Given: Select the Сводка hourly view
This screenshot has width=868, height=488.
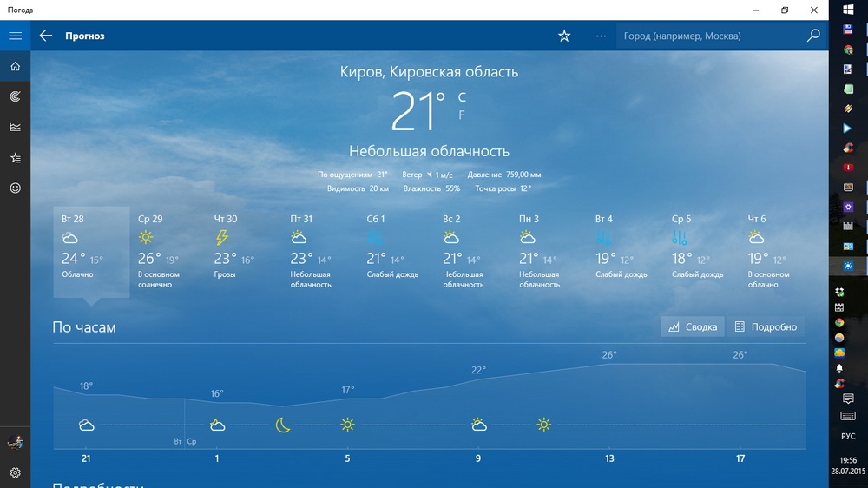Looking at the screenshot, I should pos(693,326).
